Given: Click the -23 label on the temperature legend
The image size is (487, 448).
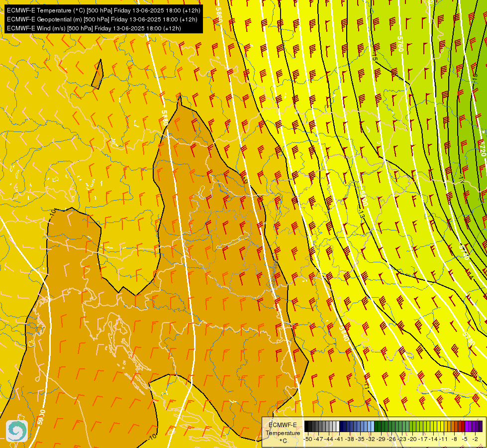Looking at the screenshot, I should click(402, 439).
